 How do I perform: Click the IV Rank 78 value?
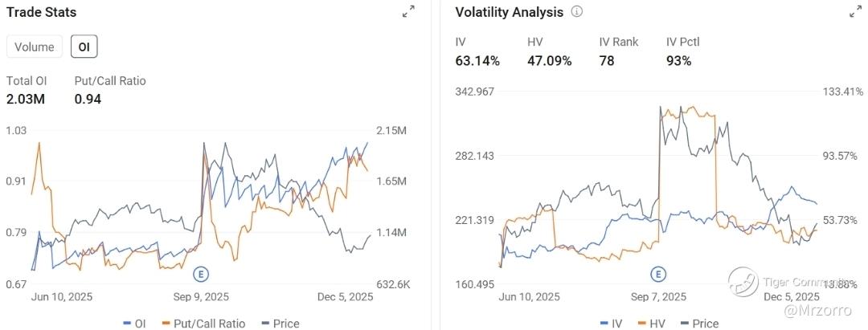[607, 60]
